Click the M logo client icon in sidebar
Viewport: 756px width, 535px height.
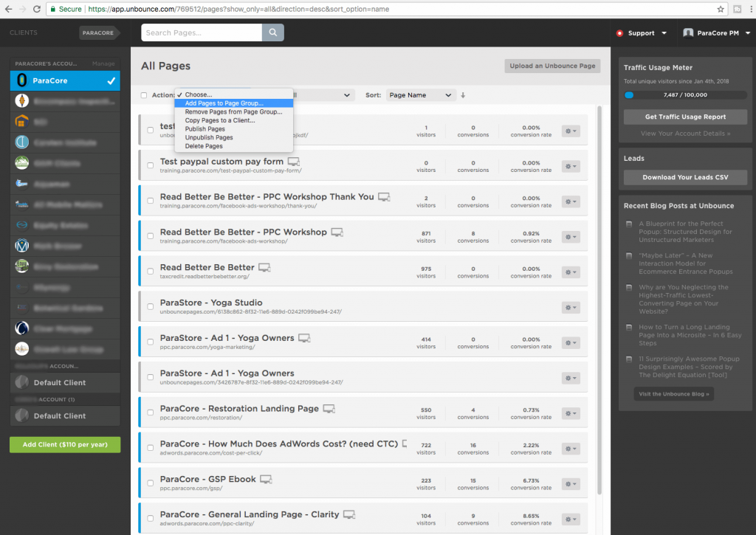click(21, 246)
